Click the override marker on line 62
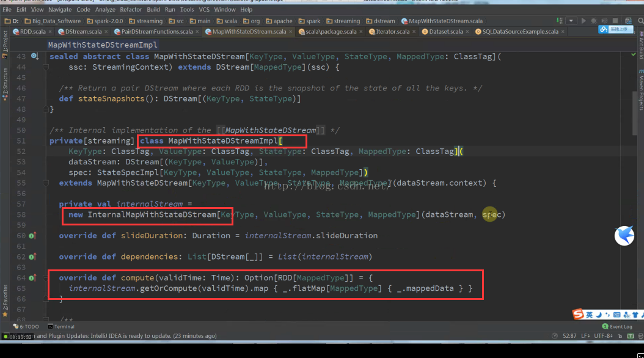644x358 pixels. (x=32, y=257)
